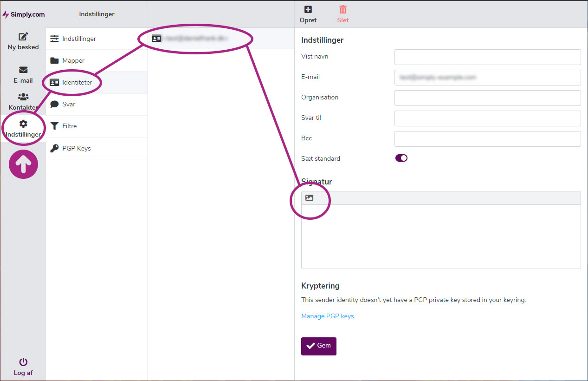Open PGP Keys section
588x381 pixels.
coord(77,148)
